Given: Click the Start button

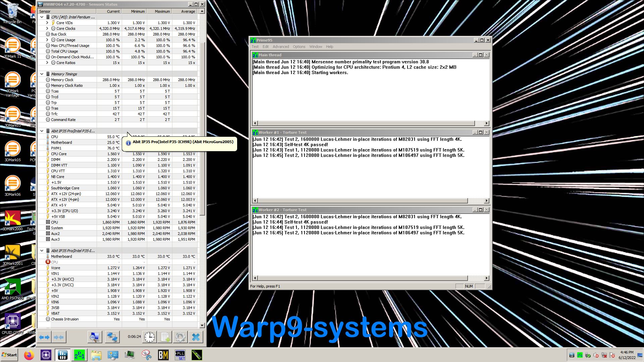Looking at the screenshot, I should point(9,355).
